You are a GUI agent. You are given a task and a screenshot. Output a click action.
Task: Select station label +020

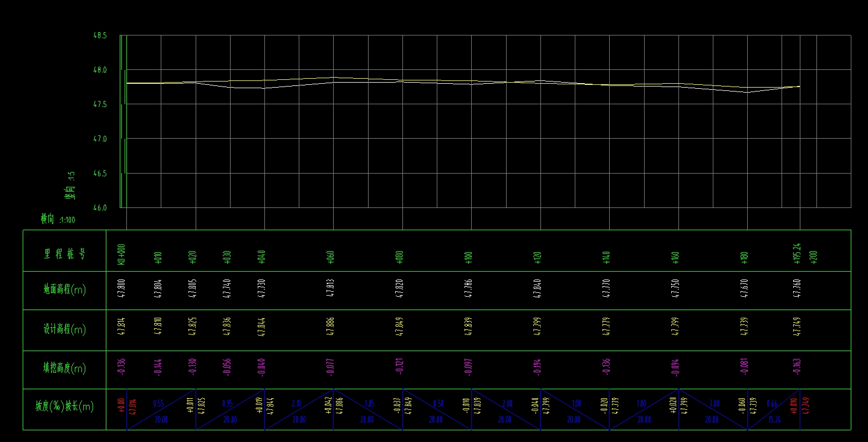192,257
